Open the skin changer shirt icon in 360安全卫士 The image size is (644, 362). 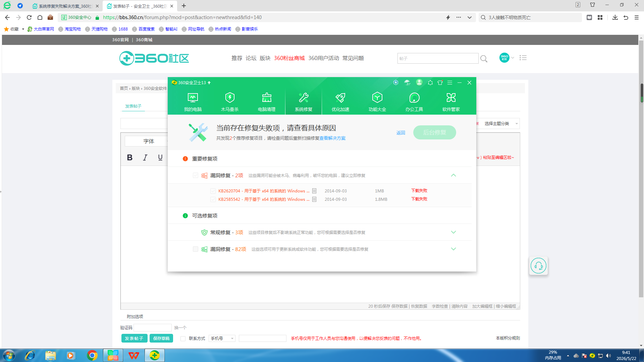coord(440,82)
